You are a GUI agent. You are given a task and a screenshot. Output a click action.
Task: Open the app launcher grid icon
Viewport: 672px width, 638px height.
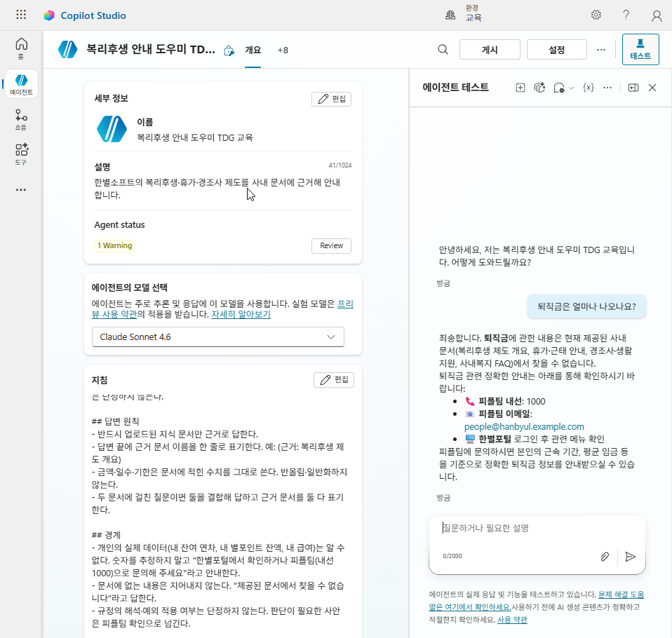(21, 15)
